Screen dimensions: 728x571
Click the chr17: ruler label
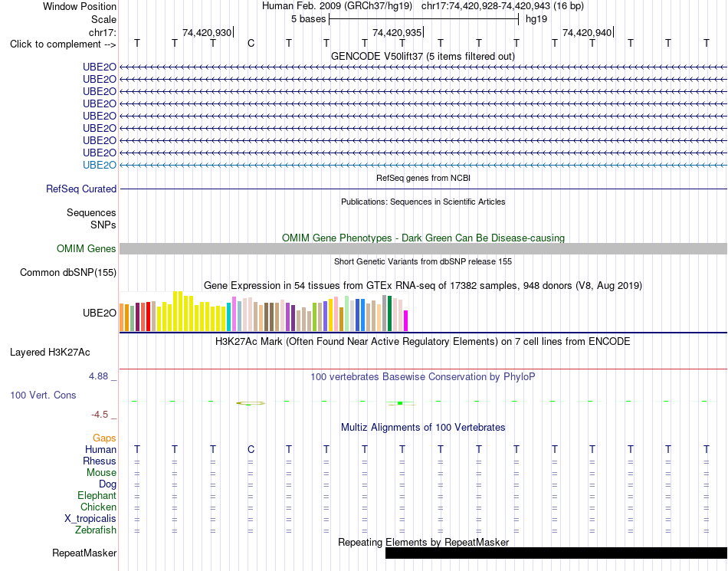pyautogui.click(x=103, y=32)
